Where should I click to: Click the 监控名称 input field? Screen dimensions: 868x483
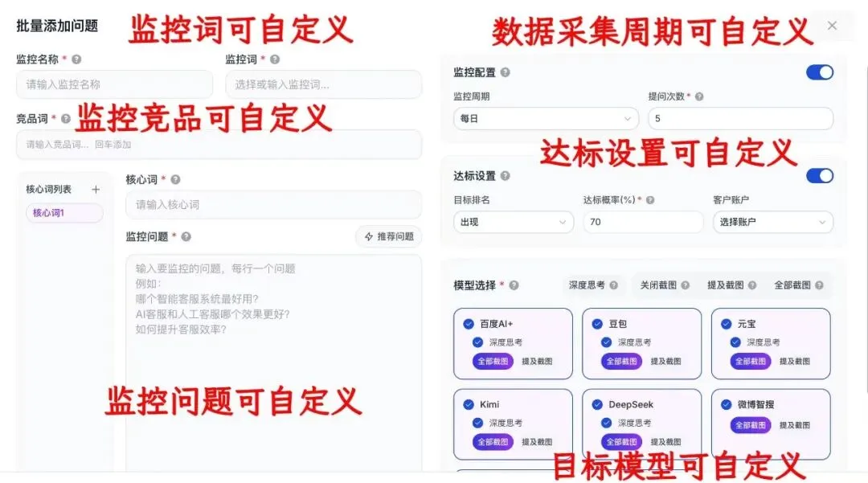click(x=115, y=84)
